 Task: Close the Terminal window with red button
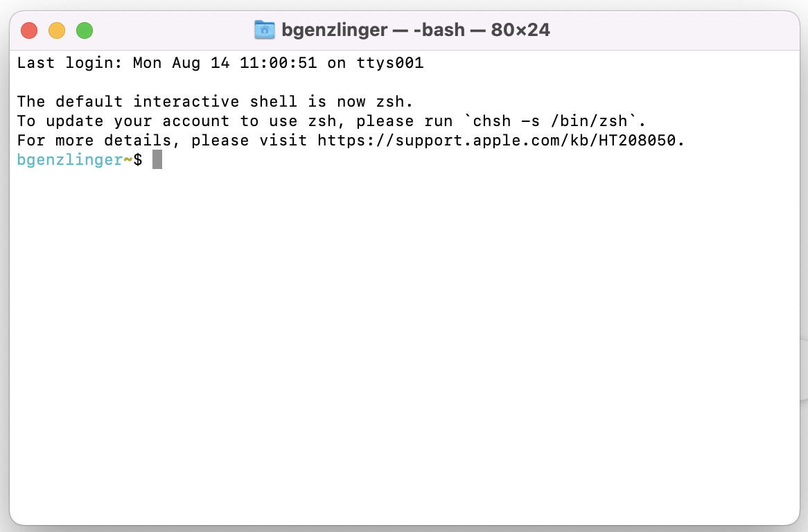click(29, 30)
